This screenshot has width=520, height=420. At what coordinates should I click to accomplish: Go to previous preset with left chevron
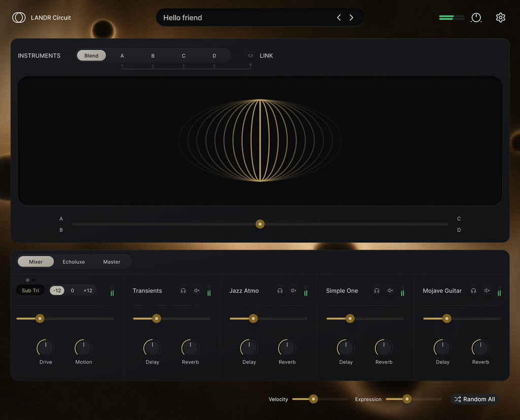(339, 18)
